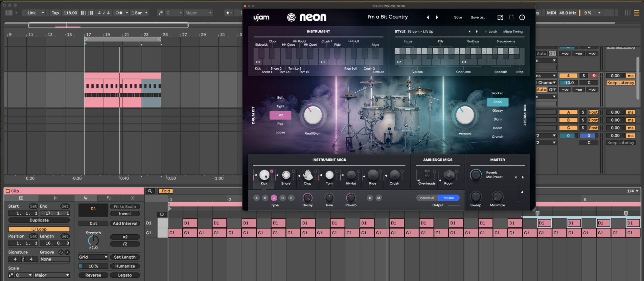Mute the kick with M button
644x281 pixels.
pos(379,198)
